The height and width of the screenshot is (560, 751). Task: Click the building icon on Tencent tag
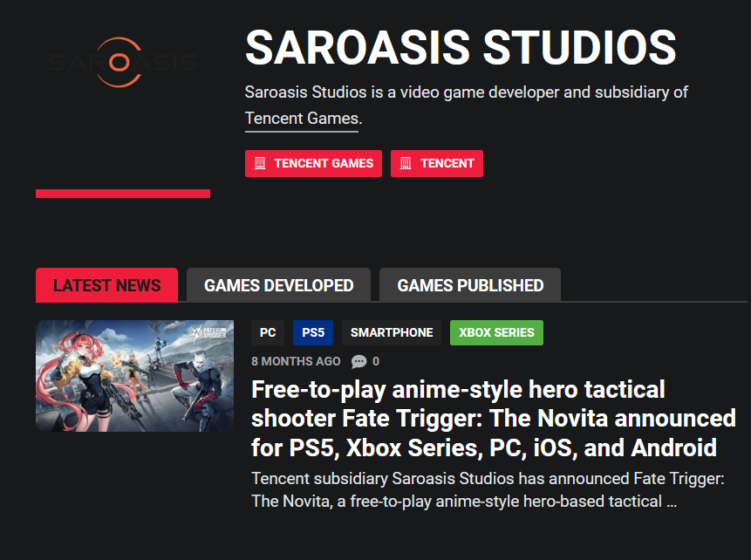(x=406, y=163)
